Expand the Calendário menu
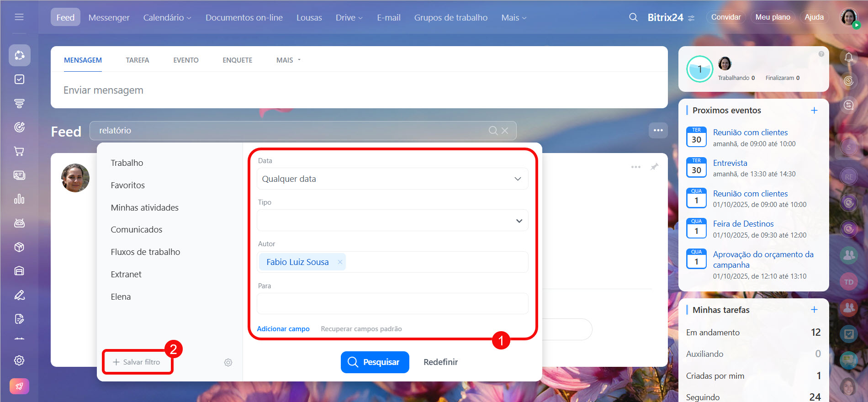Viewport: 868px width, 402px height. tap(167, 17)
